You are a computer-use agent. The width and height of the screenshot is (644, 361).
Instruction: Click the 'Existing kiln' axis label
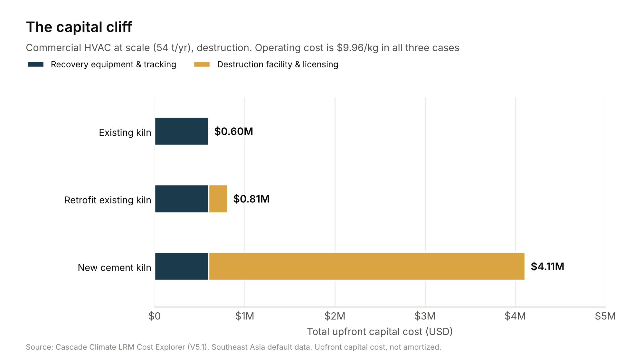[125, 132]
